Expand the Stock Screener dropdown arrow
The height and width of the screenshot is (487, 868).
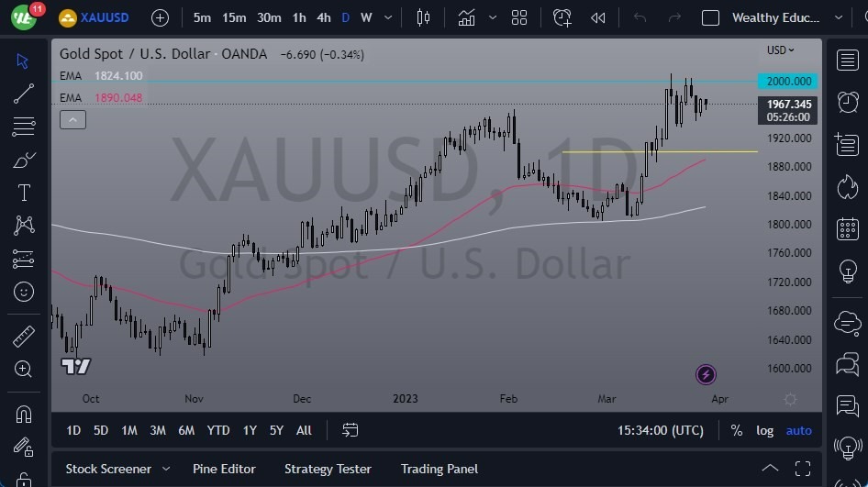click(166, 469)
